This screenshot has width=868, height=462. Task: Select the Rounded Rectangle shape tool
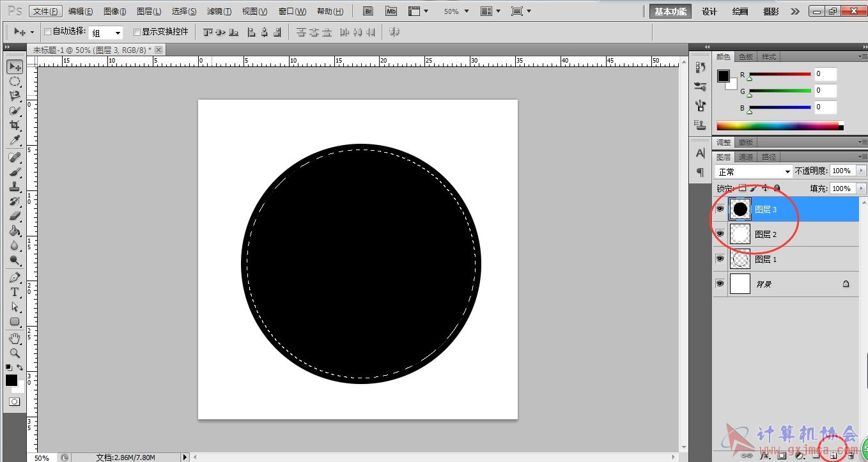15,322
